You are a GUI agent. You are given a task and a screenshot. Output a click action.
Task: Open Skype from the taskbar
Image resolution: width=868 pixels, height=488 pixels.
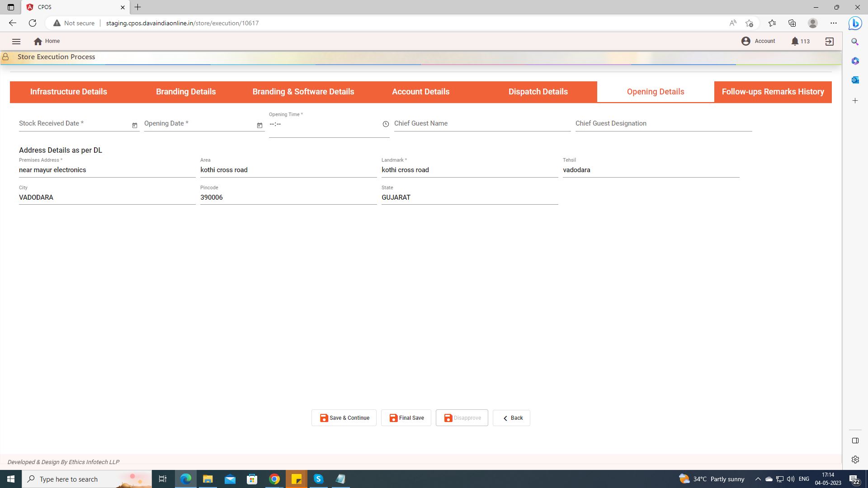(318, 479)
